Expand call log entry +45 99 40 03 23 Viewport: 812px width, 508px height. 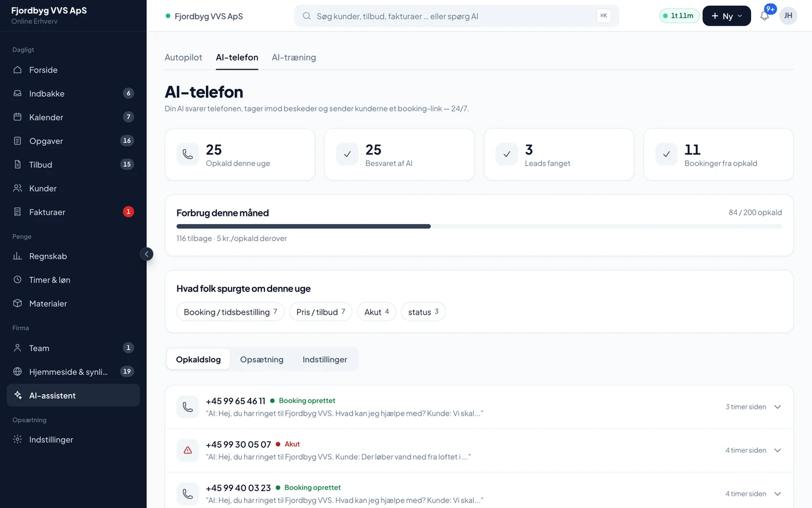click(x=778, y=494)
